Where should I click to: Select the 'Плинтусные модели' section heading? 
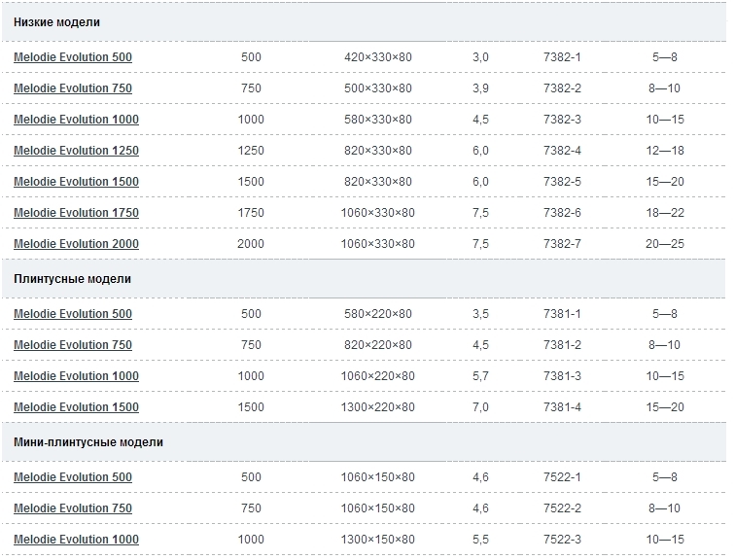coord(72,279)
